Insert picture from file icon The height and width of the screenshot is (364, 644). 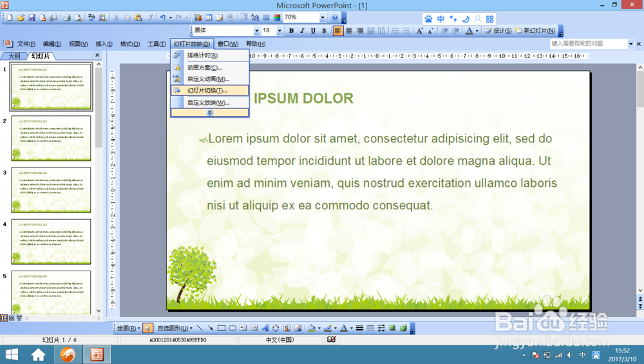click(298, 328)
